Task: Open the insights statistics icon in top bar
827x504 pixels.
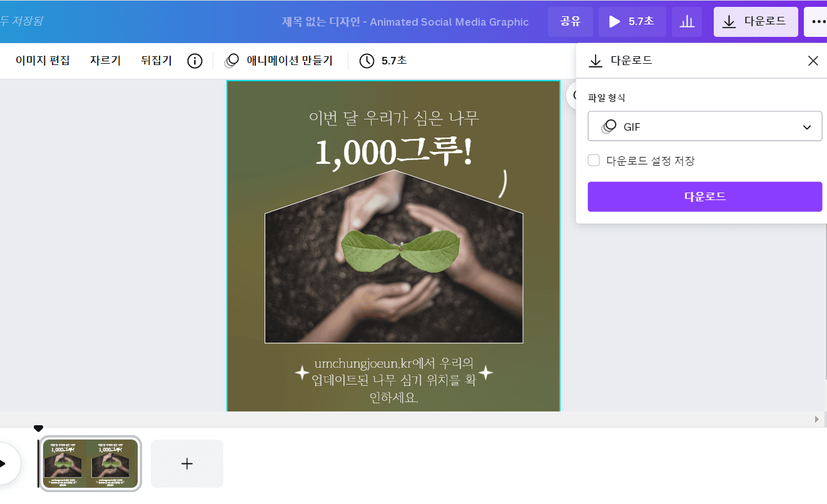Action: click(x=686, y=21)
